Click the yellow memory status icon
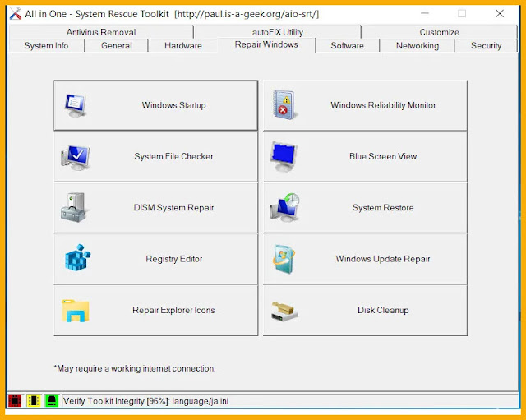The height and width of the screenshot is (420, 526). (x=34, y=400)
